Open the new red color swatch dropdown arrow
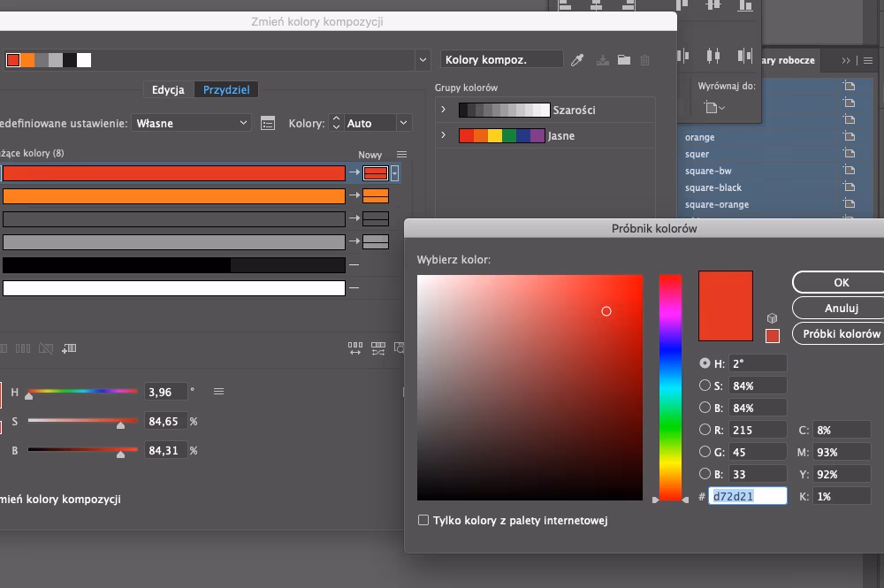 (x=394, y=173)
